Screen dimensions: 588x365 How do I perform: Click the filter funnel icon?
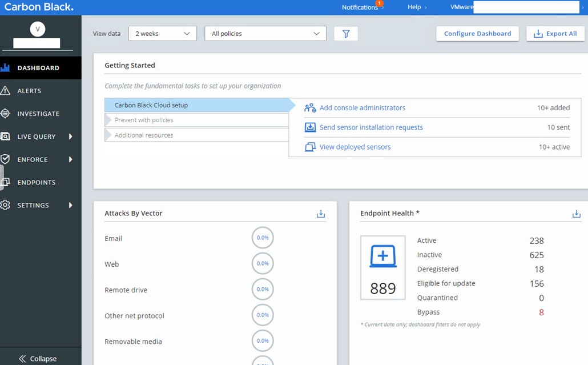click(x=346, y=34)
